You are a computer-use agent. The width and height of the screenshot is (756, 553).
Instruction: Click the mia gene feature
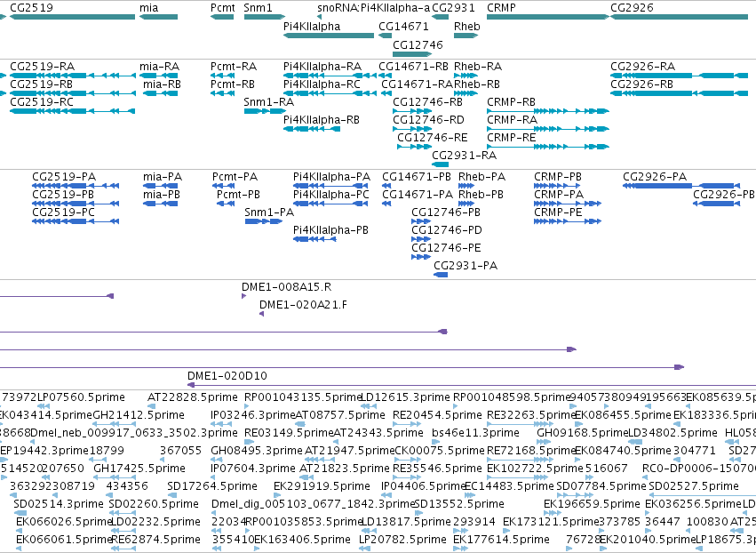coord(159,17)
